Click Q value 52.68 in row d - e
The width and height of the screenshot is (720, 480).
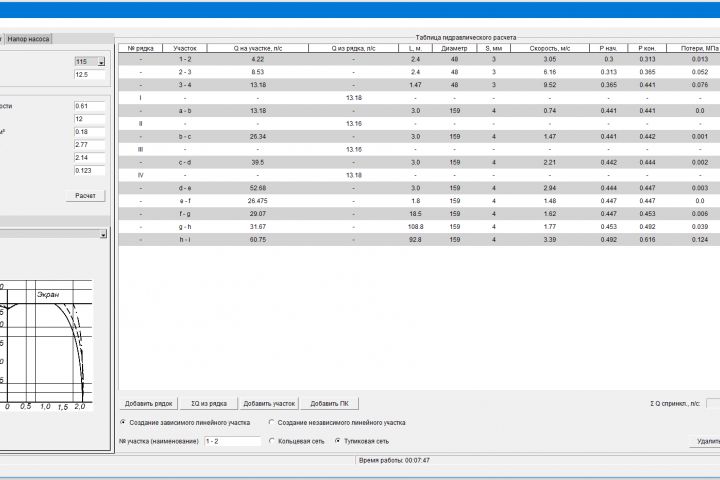click(258, 188)
